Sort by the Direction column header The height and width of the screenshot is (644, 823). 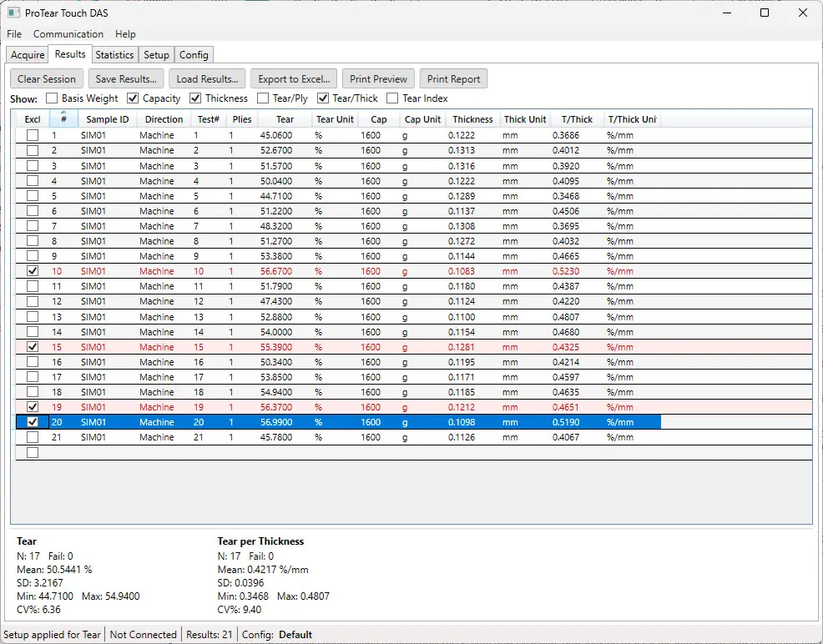pos(164,119)
